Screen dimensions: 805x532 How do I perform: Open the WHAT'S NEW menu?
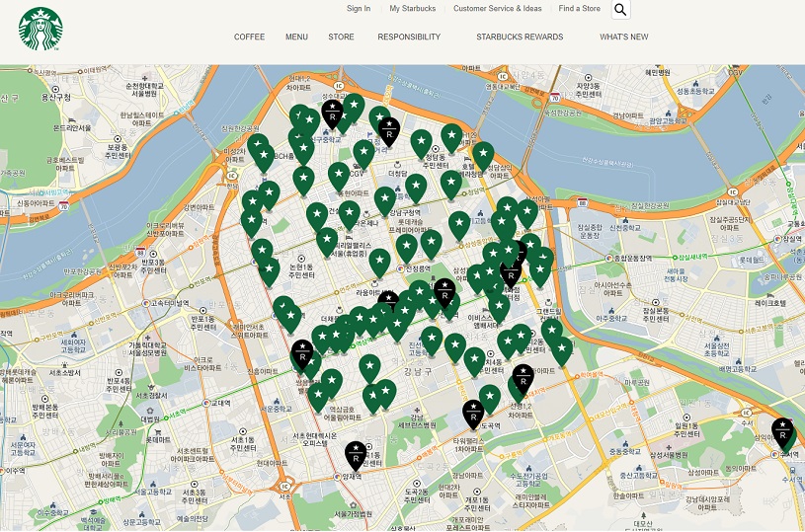[x=624, y=37]
